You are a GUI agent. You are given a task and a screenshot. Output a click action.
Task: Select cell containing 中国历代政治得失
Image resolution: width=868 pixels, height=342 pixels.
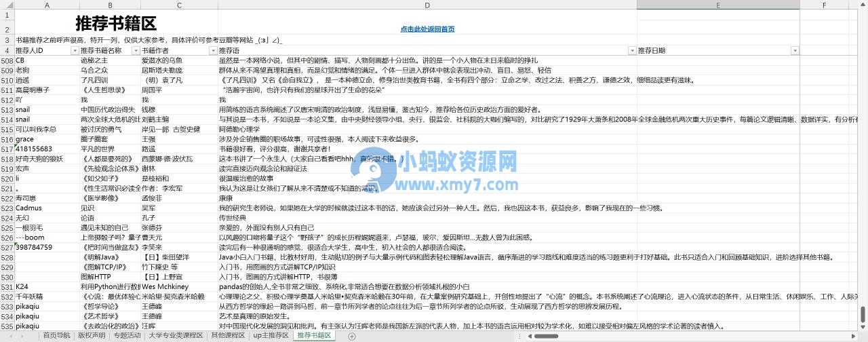tap(110, 110)
